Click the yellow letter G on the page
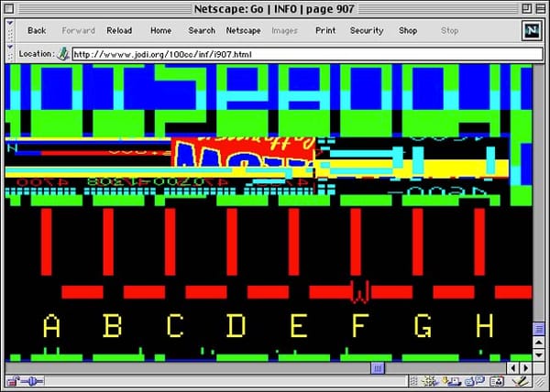The image size is (550, 392). tap(423, 325)
